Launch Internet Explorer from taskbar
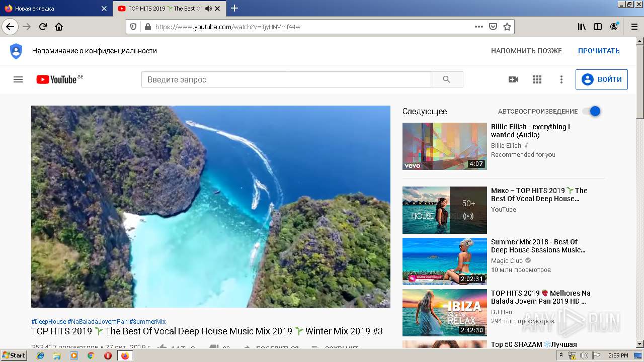This screenshot has height=362, width=644. [x=40, y=355]
